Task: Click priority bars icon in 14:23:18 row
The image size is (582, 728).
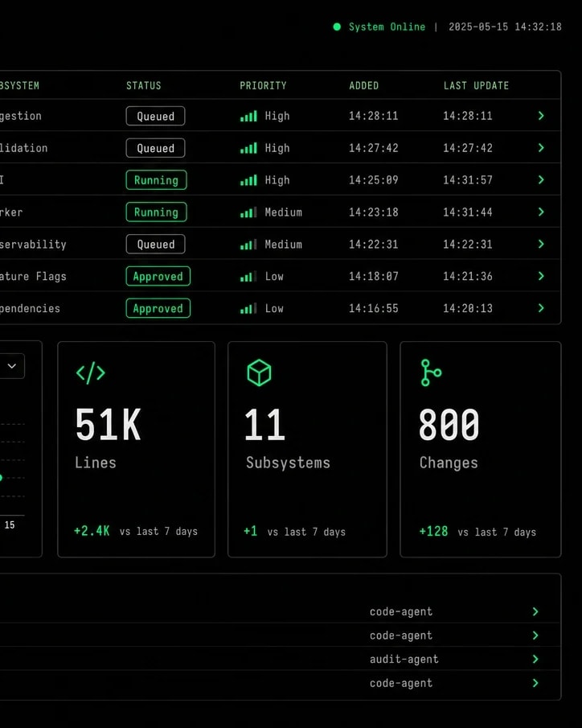Action: (248, 212)
